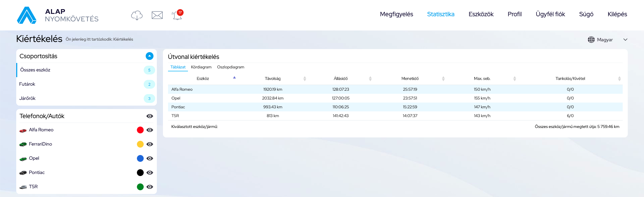Open the messages envelope icon

coord(157,15)
